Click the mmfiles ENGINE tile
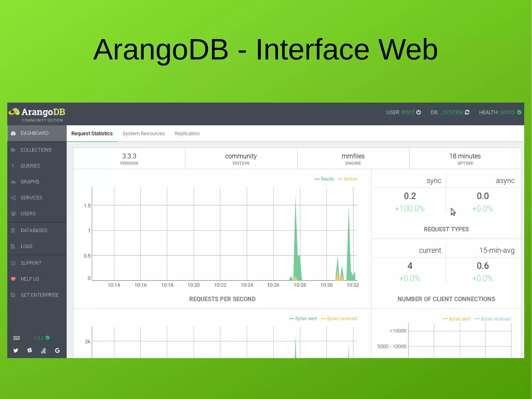 click(353, 159)
